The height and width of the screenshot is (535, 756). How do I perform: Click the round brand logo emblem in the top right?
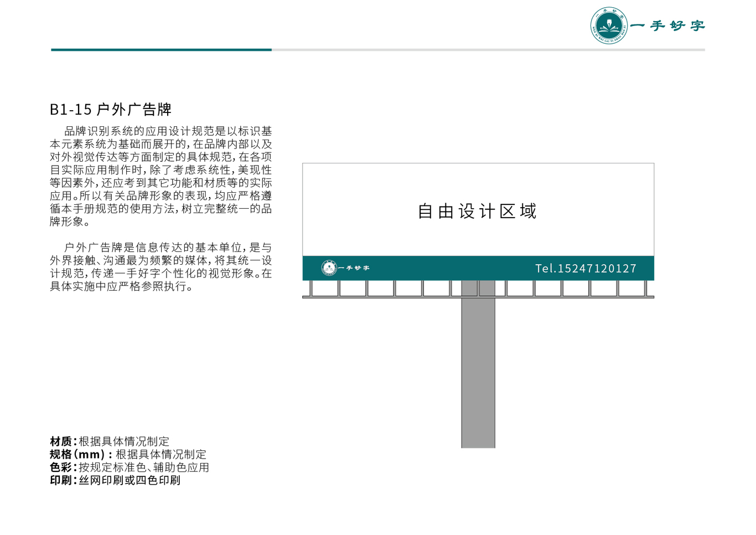coord(609,25)
